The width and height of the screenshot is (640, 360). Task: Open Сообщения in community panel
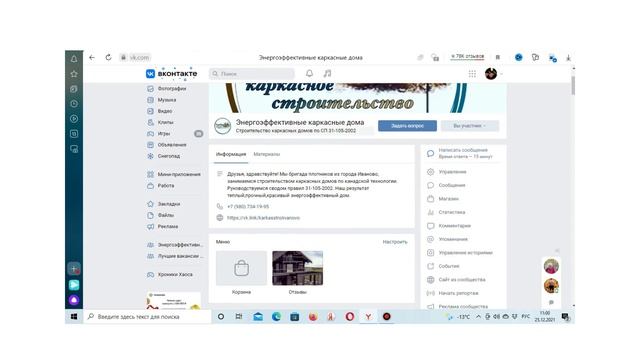point(446,185)
